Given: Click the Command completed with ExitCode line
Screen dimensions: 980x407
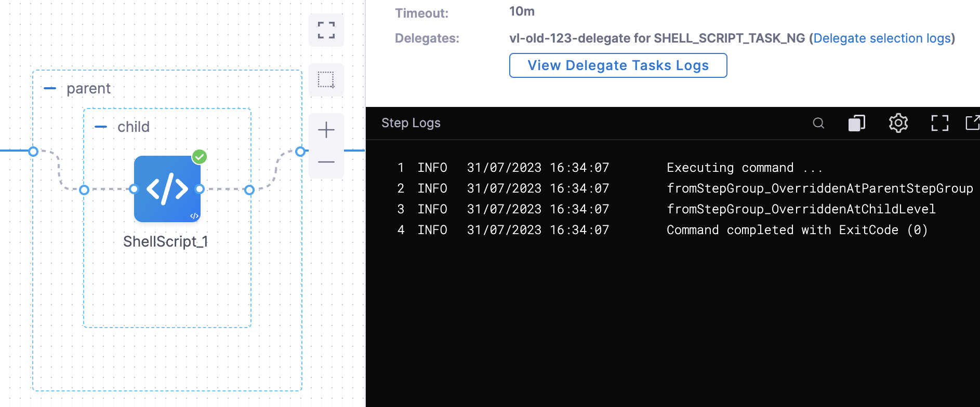Looking at the screenshot, I should click(797, 230).
